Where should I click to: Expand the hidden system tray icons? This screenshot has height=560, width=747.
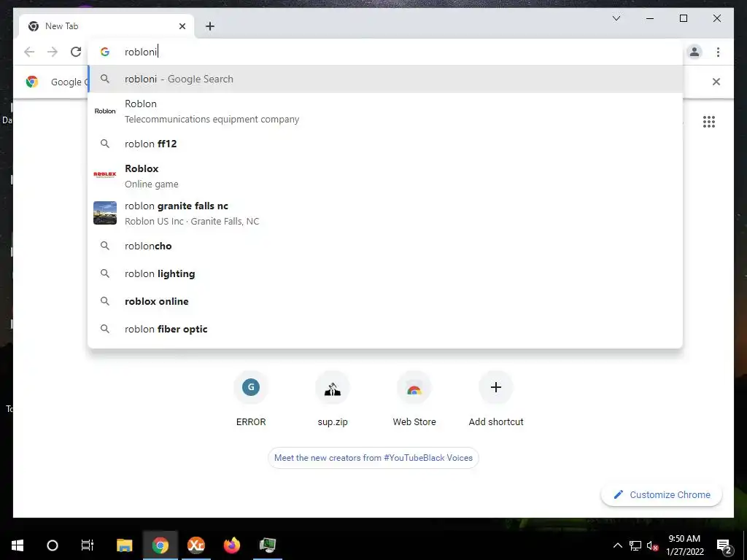click(x=617, y=545)
